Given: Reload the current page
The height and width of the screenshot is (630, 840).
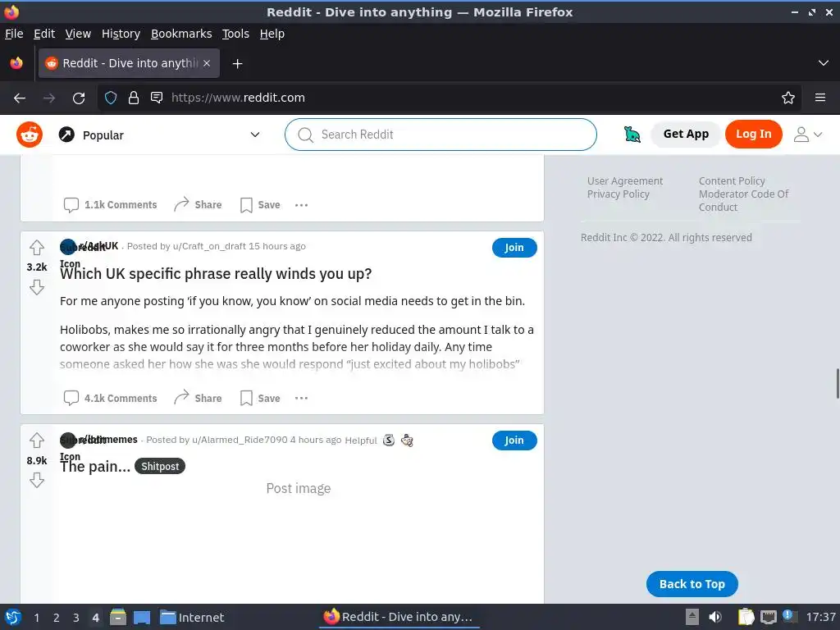Looking at the screenshot, I should click(79, 98).
